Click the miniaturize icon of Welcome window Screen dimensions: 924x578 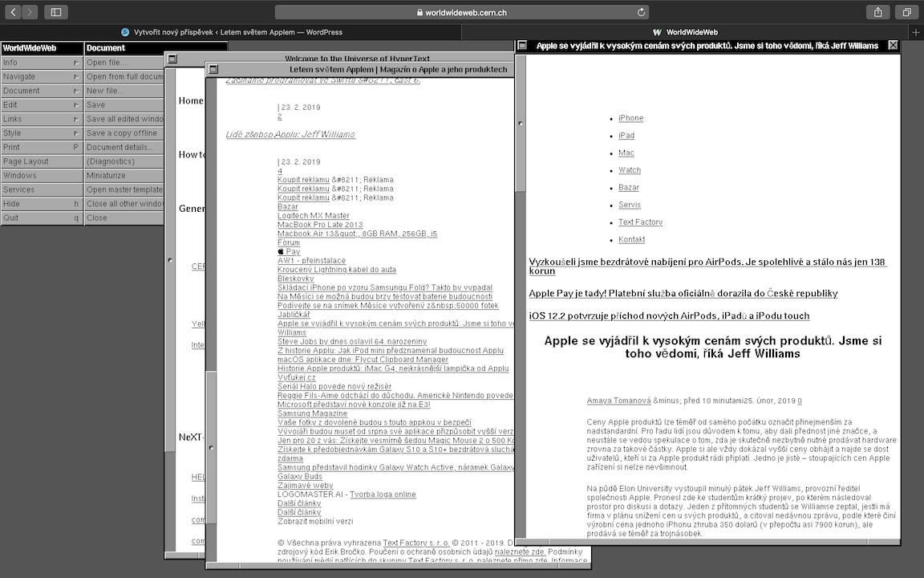point(172,59)
